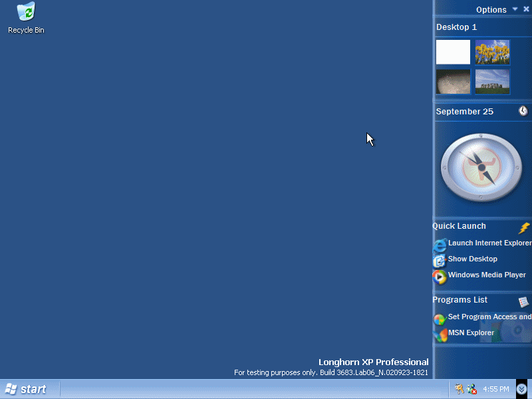Screen dimensions: 532x399
Task: Click the Show Desktop icon in Quick Launch
Action: pos(440,261)
